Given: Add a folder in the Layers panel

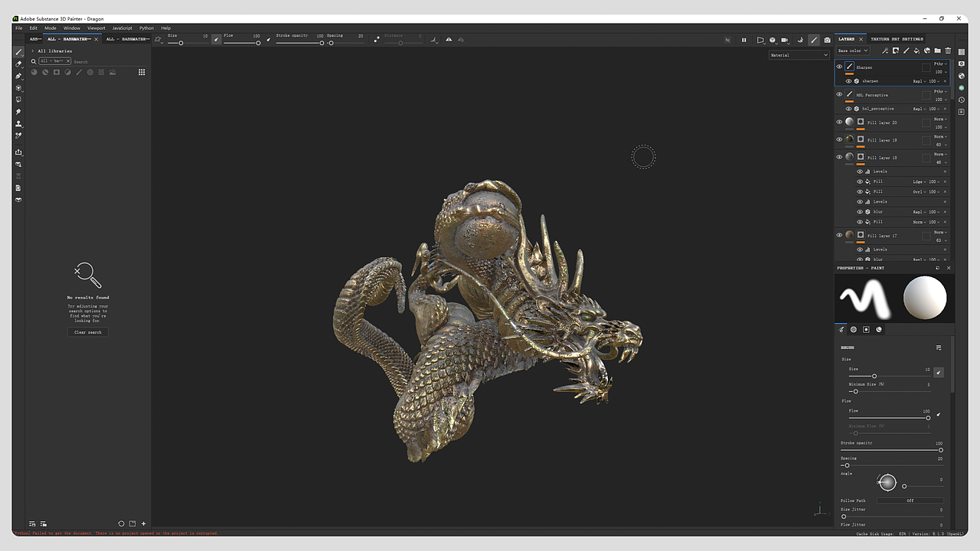Looking at the screenshot, I should point(937,51).
